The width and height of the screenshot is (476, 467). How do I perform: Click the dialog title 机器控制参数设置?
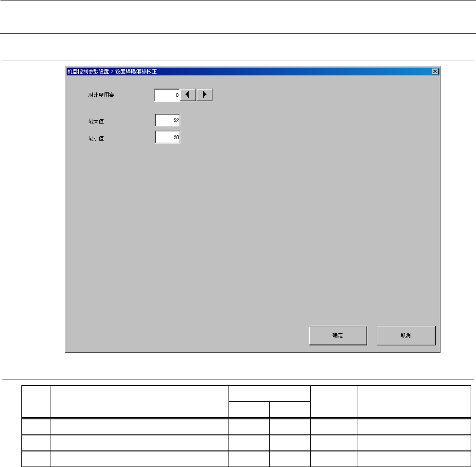coord(88,72)
